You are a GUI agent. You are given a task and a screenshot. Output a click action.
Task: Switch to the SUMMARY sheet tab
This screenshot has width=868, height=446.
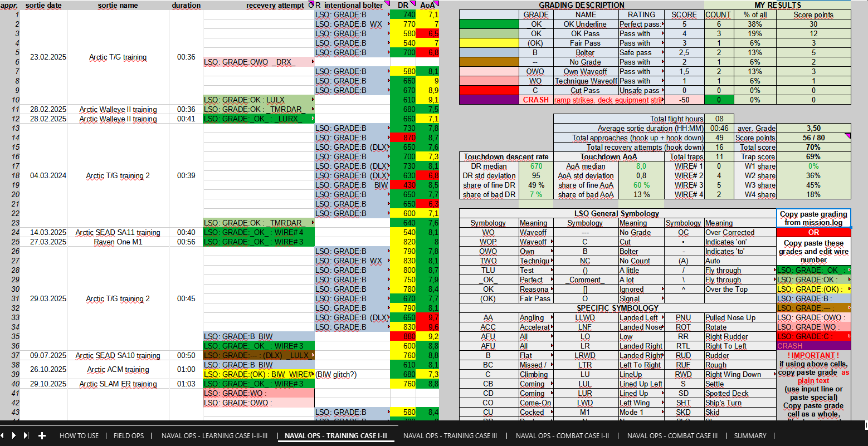[x=750, y=436]
